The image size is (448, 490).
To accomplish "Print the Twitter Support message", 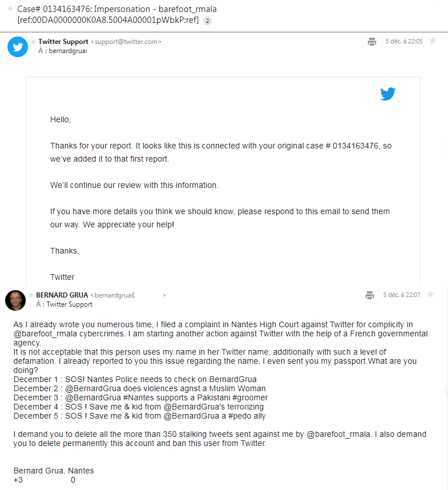I will 372,42.
